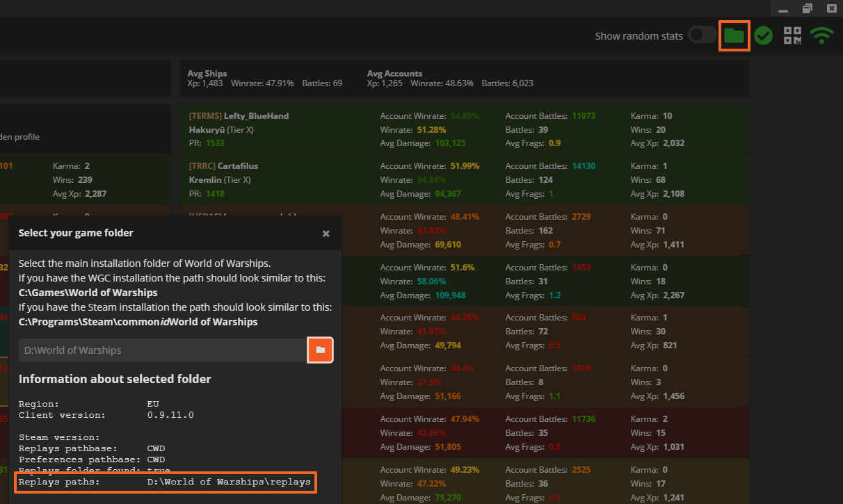Open the QR code icon
This screenshot has height=504, width=843.
pyautogui.click(x=792, y=35)
